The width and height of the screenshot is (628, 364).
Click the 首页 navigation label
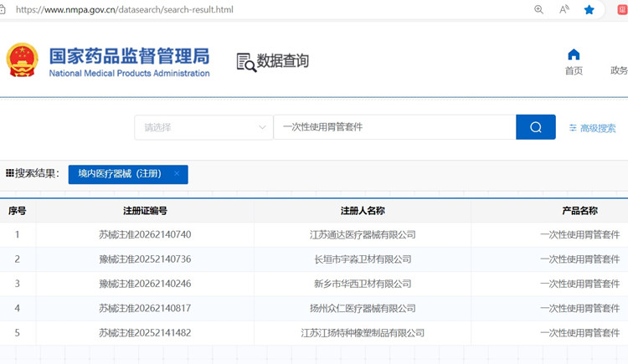tap(574, 71)
